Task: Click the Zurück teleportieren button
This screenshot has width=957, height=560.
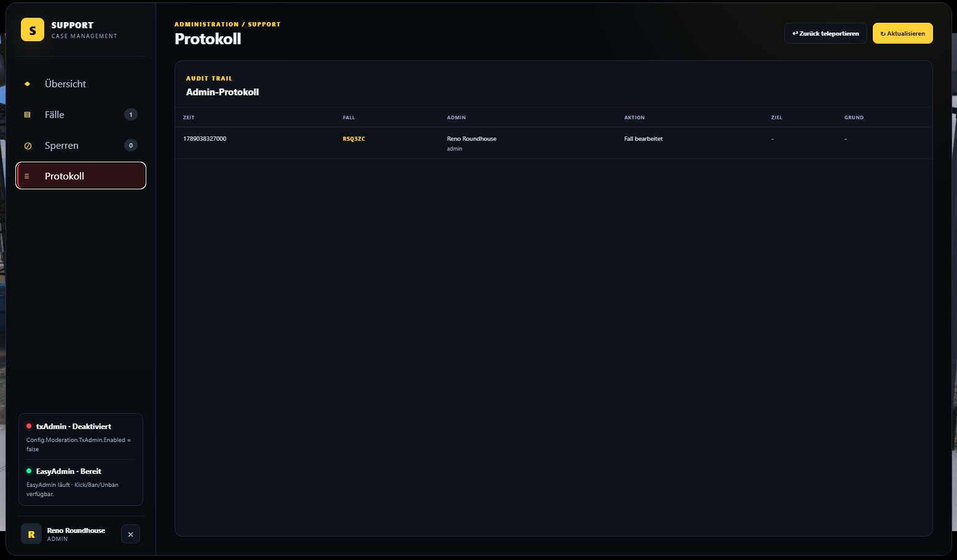Action: [825, 33]
